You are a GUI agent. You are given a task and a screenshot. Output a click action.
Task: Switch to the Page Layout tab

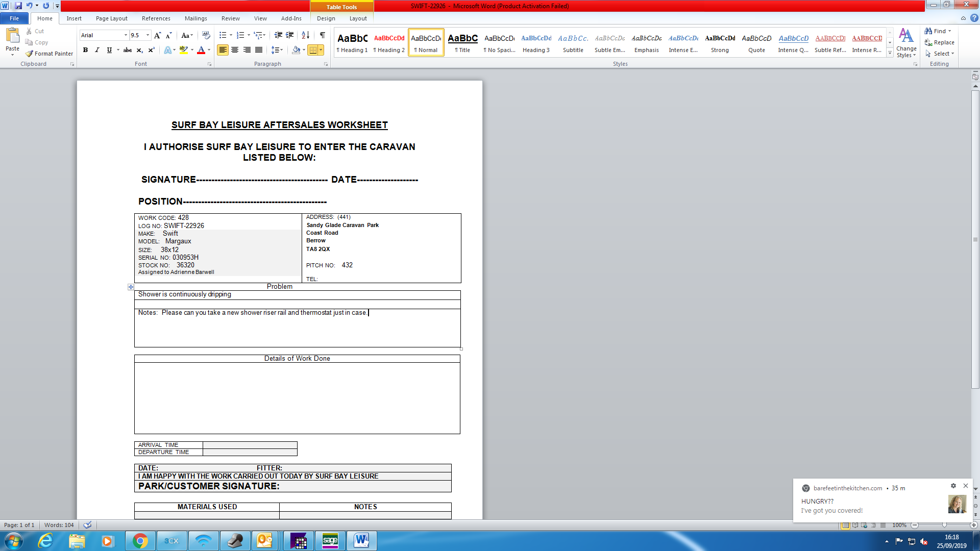pyautogui.click(x=111, y=18)
